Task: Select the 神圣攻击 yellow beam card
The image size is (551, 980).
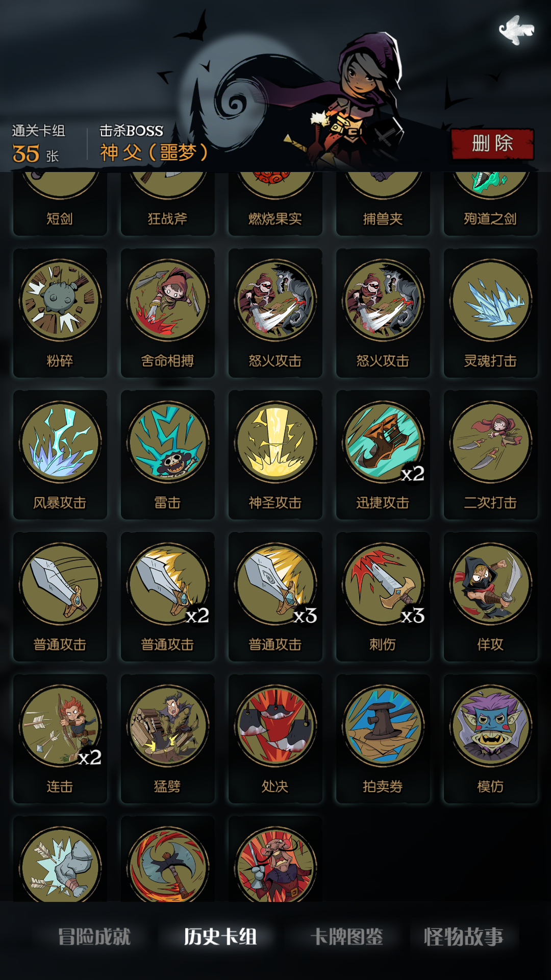Action: [275, 455]
